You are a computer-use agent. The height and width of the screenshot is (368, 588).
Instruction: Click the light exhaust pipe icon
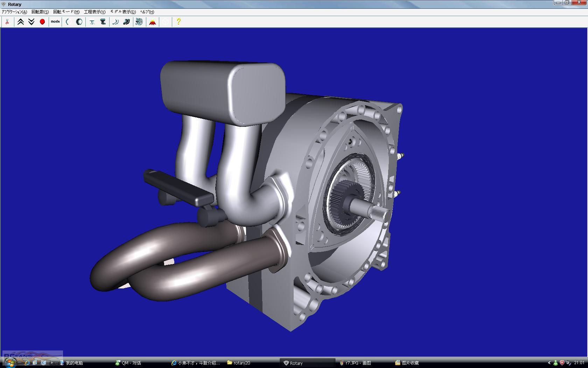coord(115,22)
